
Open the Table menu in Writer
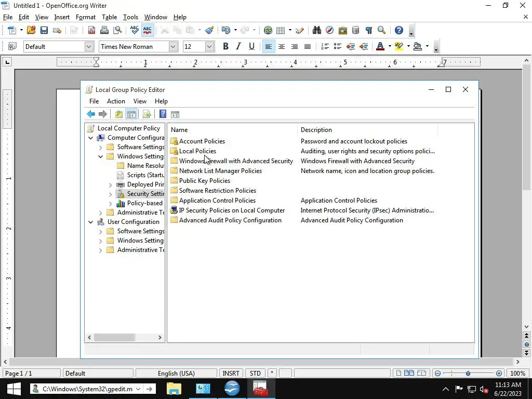[x=109, y=17]
